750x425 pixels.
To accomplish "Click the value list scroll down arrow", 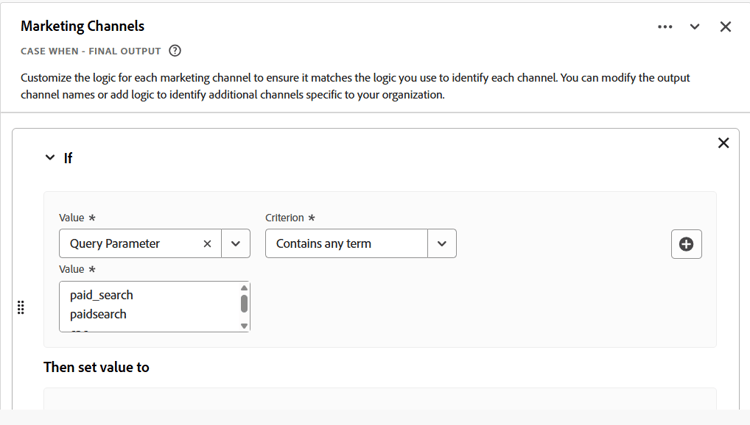I will tap(244, 325).
